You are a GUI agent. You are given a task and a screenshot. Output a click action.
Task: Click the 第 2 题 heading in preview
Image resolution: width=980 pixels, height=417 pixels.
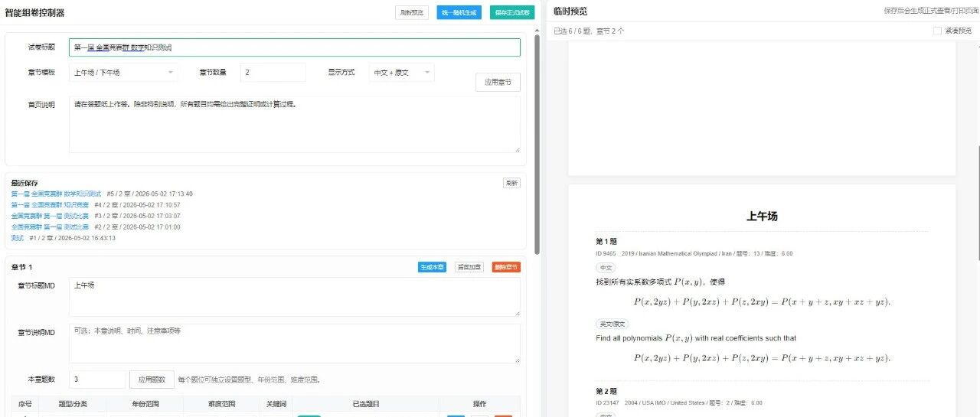[x=606, y=391]
